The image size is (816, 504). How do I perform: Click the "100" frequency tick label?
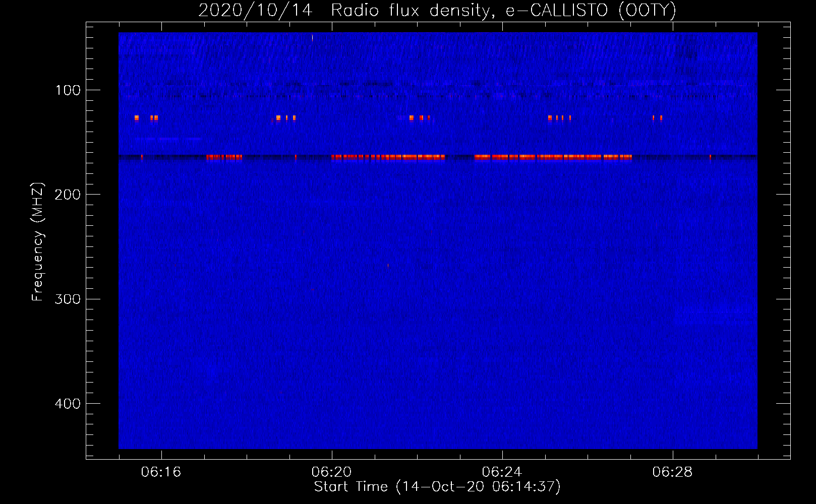point(68,90)
